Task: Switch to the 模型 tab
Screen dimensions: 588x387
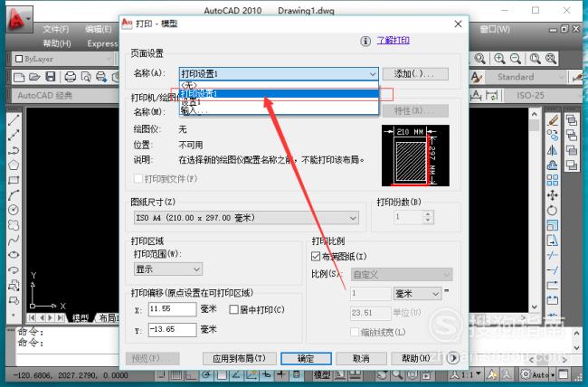Action: 81,318
